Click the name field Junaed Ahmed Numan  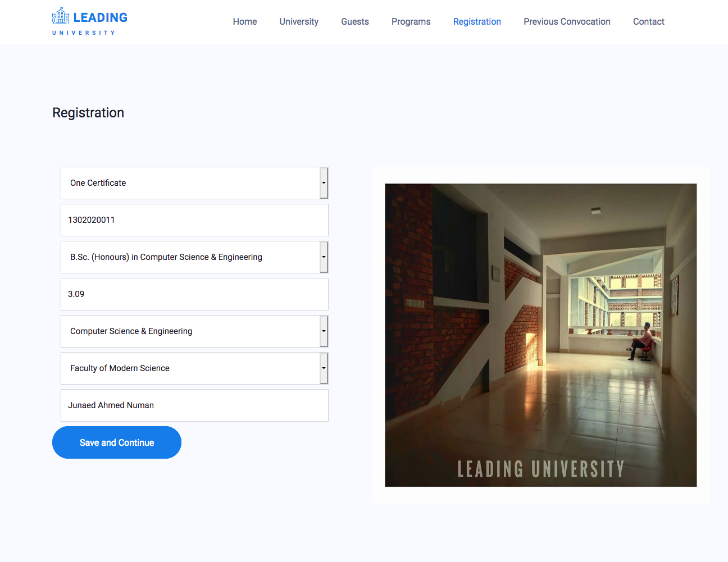(194, 405)
